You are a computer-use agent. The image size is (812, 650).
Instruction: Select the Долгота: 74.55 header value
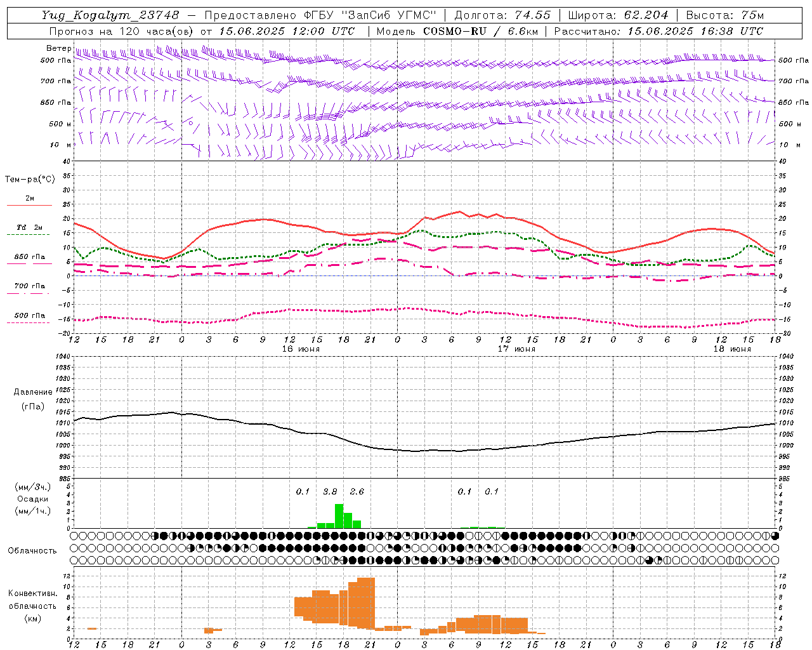click(x=502, y=15)
